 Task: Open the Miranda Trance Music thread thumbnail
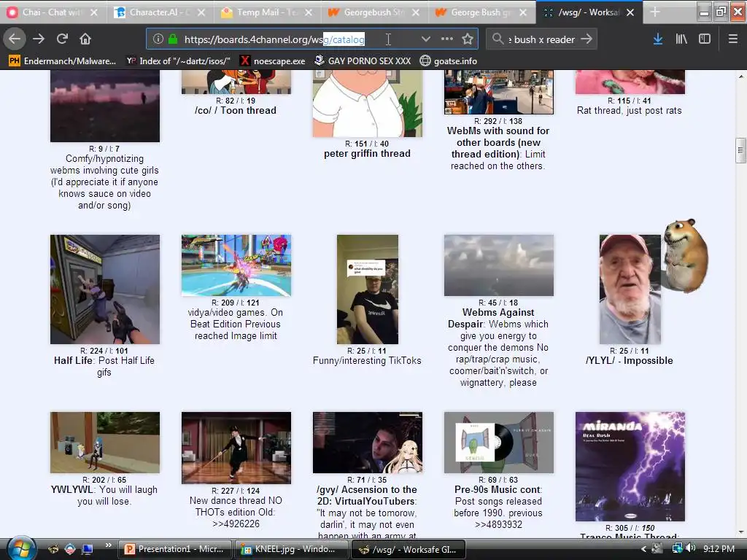630,467
